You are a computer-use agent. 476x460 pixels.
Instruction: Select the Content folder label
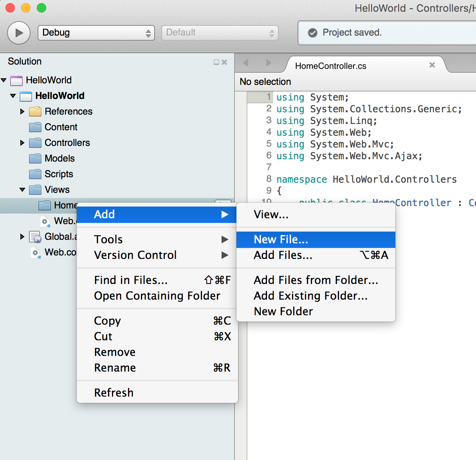point(61,127)
